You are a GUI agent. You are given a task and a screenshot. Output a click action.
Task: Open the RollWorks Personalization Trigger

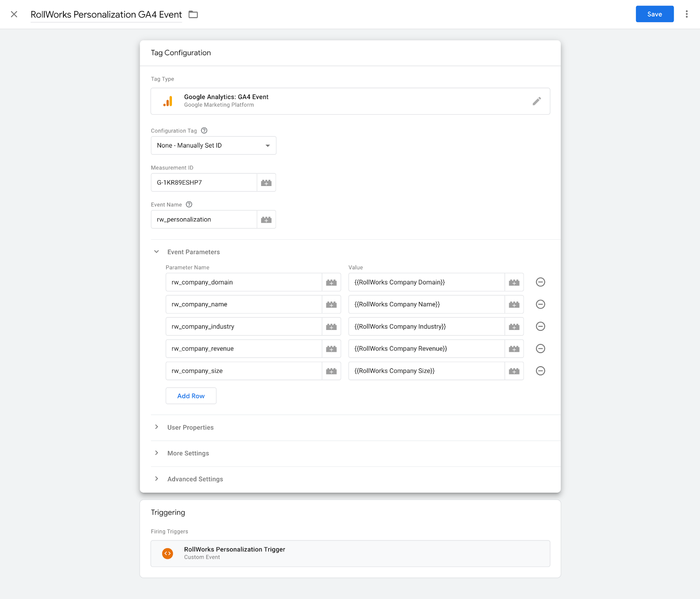tap(350, 553)
